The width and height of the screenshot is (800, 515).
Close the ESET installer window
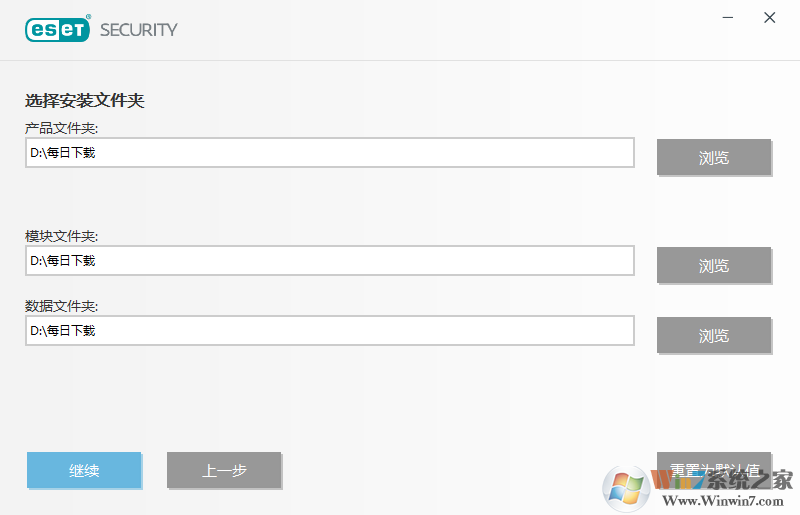[769, 18]
